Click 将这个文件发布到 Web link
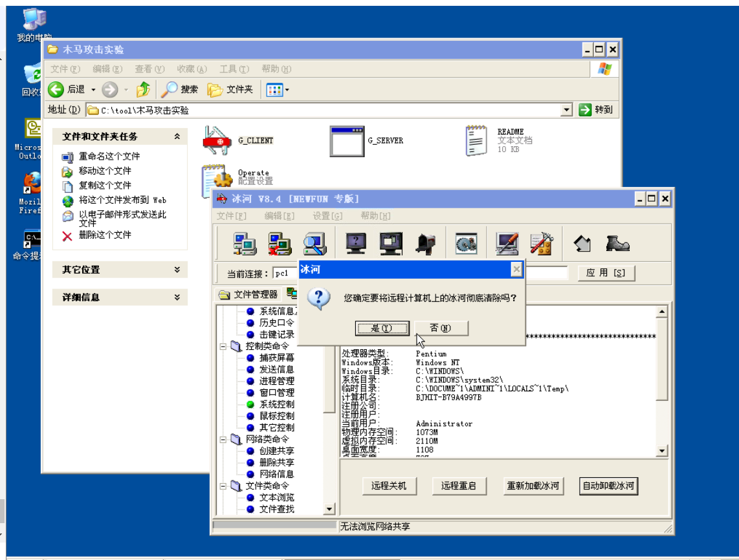Image resolution: width=739 pixels, height=560 pixels. 122,200
